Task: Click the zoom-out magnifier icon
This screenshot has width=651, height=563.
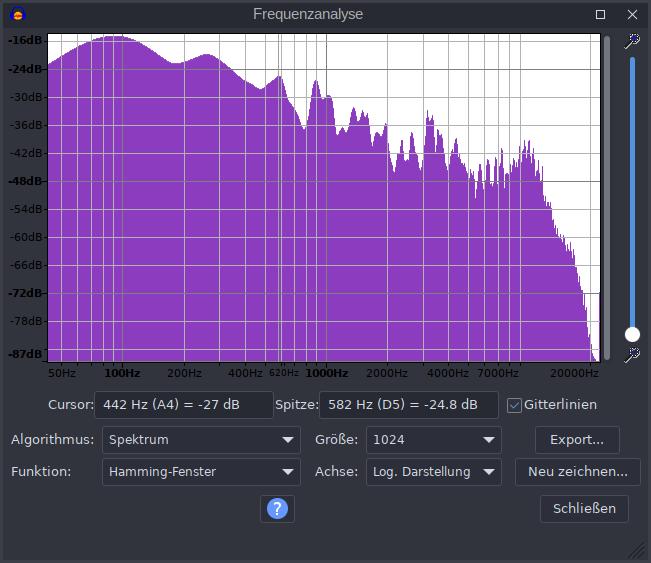Action: pos(632,355)
